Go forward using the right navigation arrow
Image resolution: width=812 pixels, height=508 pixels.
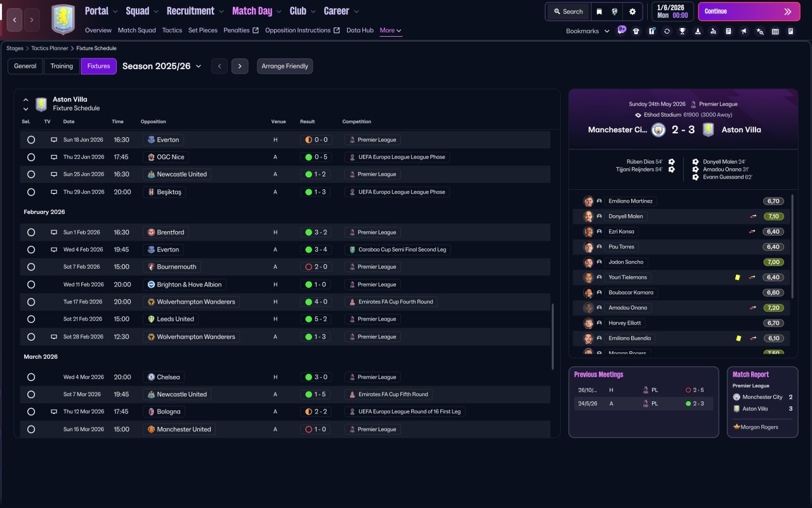(x=32, y=20)
